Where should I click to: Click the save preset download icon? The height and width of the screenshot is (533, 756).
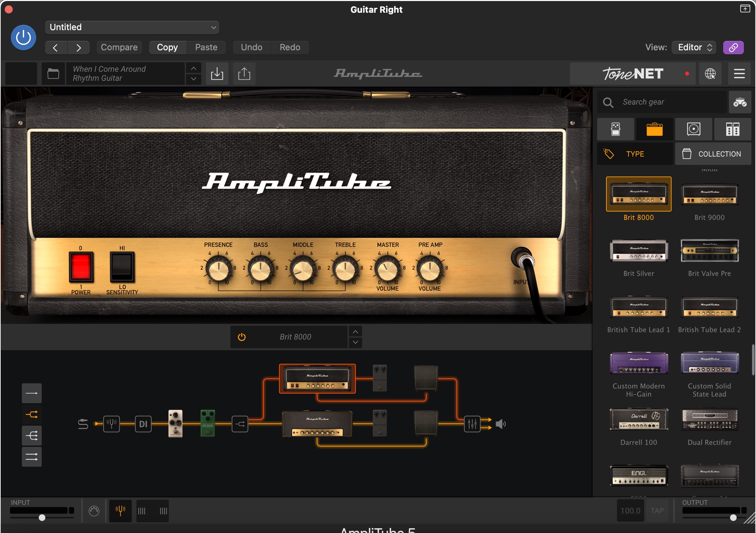coord(217,73)
